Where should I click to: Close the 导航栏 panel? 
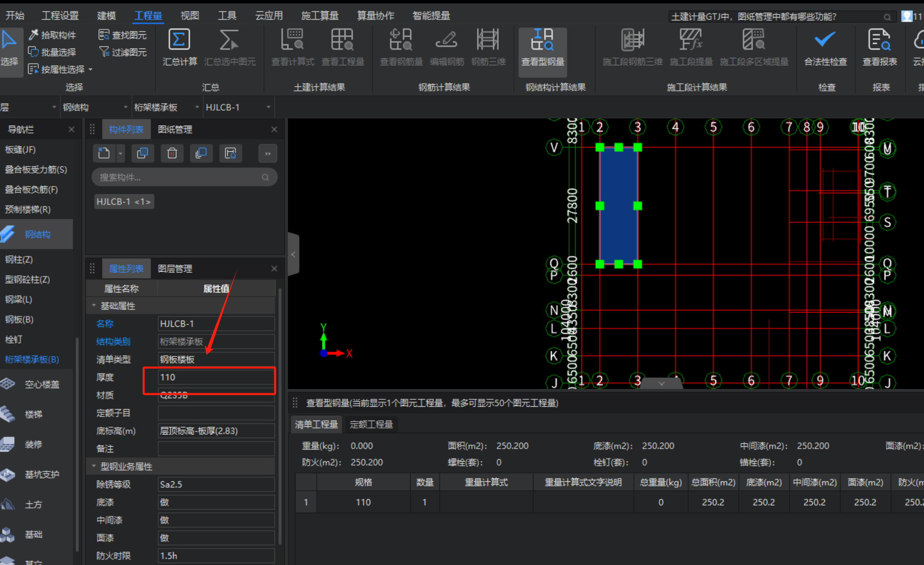(x=71, y=129)
